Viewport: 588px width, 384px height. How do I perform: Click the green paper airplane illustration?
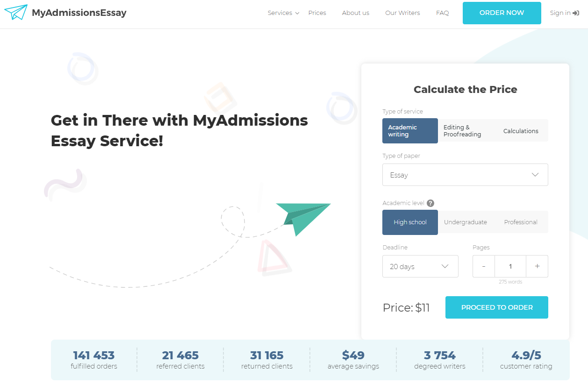[x=303, y=218]
